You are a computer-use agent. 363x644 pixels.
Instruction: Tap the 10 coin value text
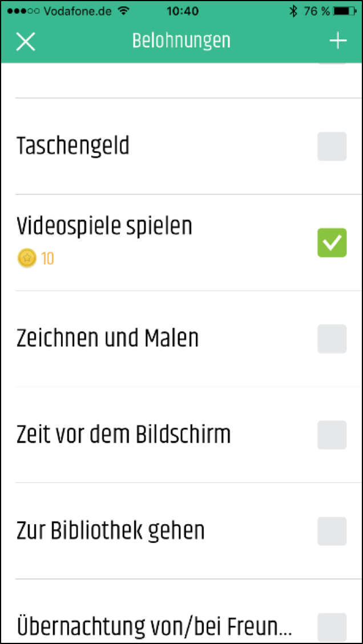tap(47, 259)
